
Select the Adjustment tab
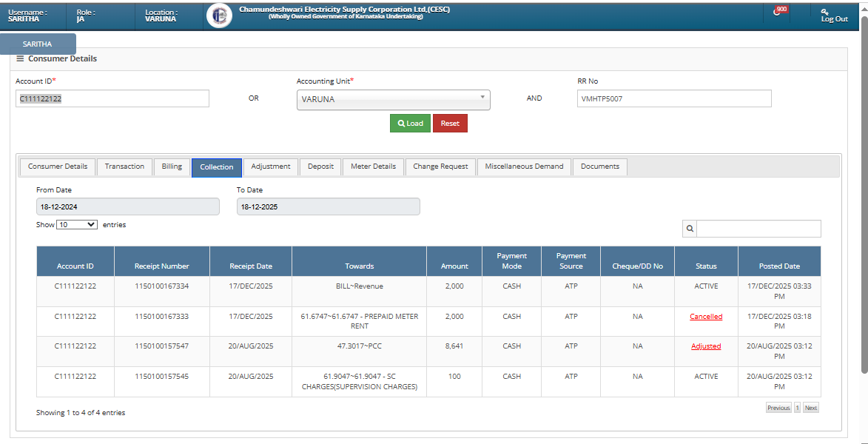(271, 166)
